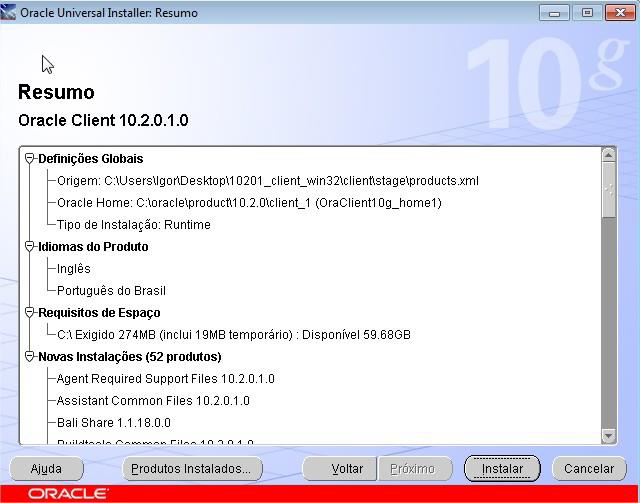Select the Inglês language row
The width and height of the screenshot is (640, 503).
click(73, 269)
